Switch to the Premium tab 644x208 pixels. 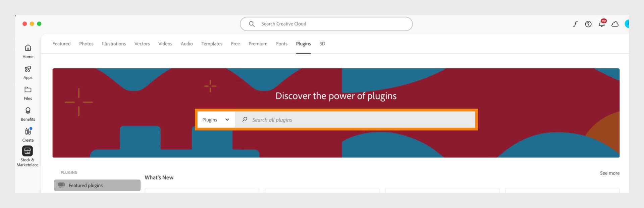258,44
